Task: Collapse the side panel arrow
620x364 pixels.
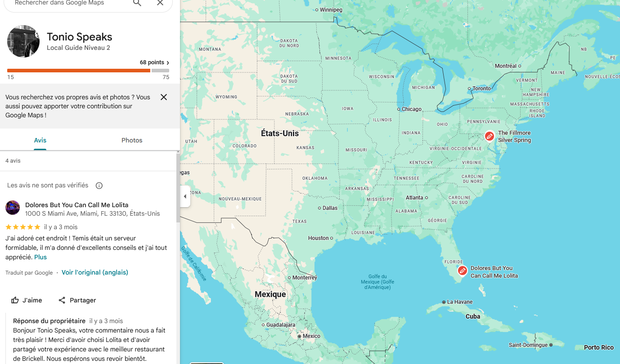Action: (x=185, y=196)
